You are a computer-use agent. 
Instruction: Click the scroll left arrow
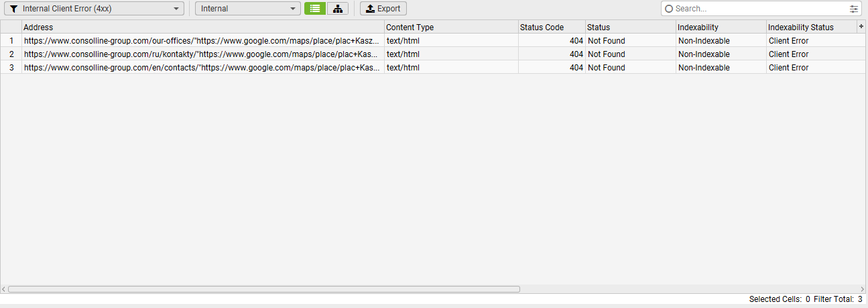tap(3, 289)
